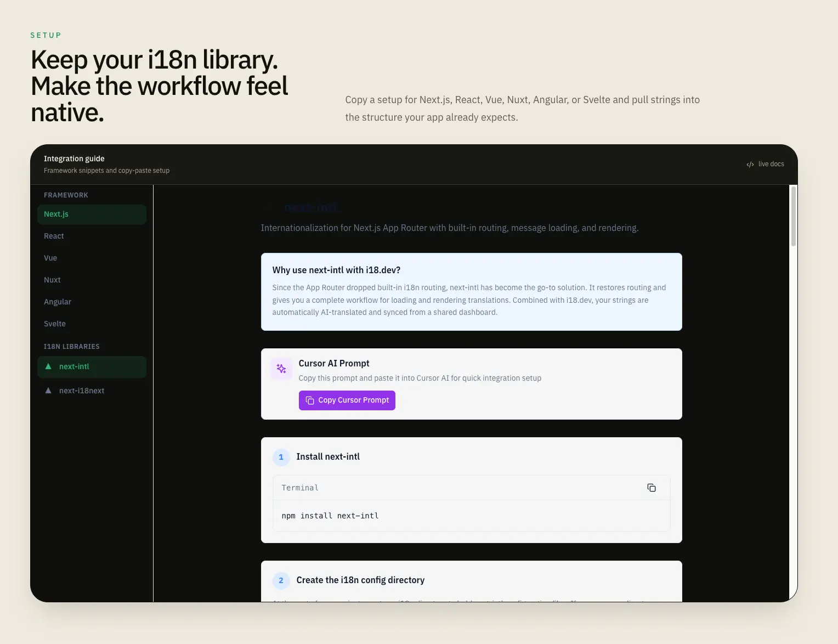Click the 'Create the i18n config directory' heading

360,580
